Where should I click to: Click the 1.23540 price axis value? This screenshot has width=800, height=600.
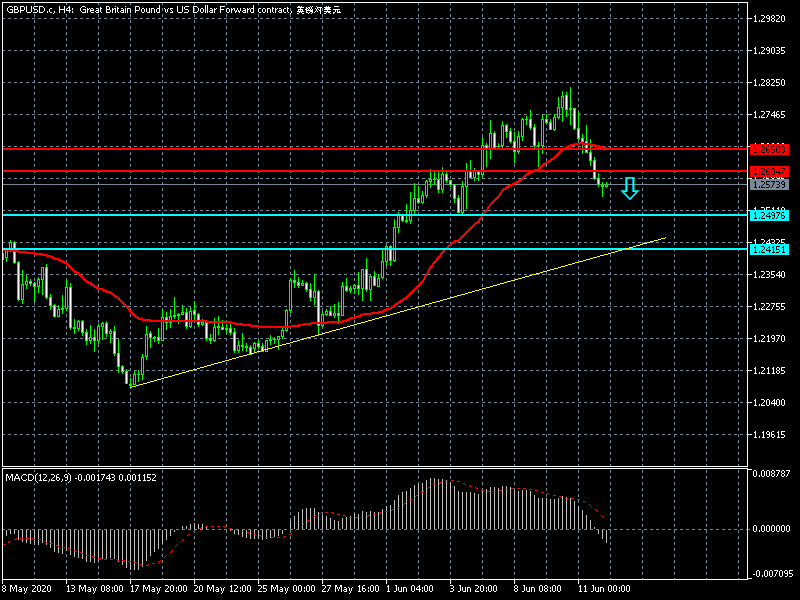[x=769, y=274]
